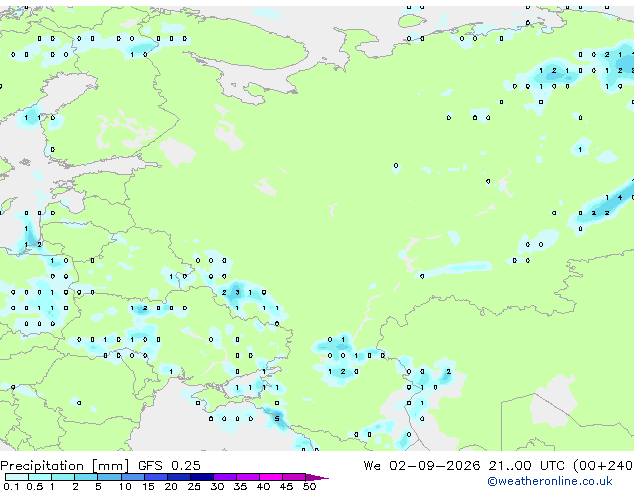This screenshot has height=490, width=634.
Task: Click the 10–15 mm legend color swatch
Action: (x=133, y=477)
